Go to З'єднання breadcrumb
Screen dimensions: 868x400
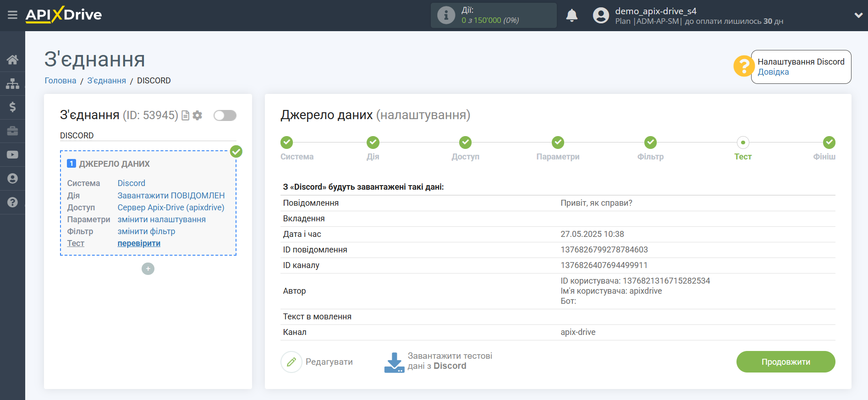click(x=107, y=81)
